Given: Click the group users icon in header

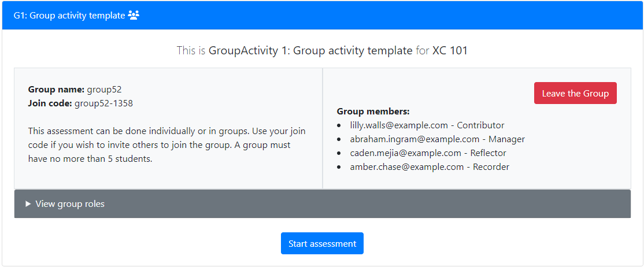Looking at the screenshot, I should pos(134,16).
